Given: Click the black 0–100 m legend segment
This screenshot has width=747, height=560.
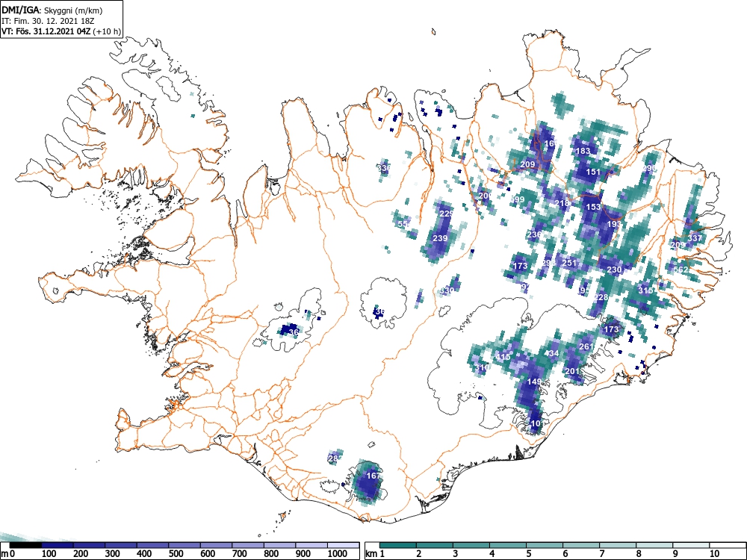Looking at the screenshot, I should click(x=25, y=545).
